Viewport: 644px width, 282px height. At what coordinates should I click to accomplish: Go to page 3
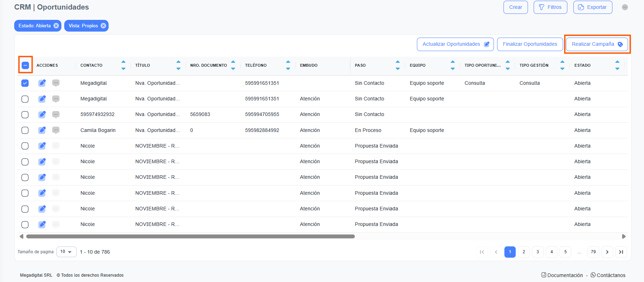click(538, 252)
